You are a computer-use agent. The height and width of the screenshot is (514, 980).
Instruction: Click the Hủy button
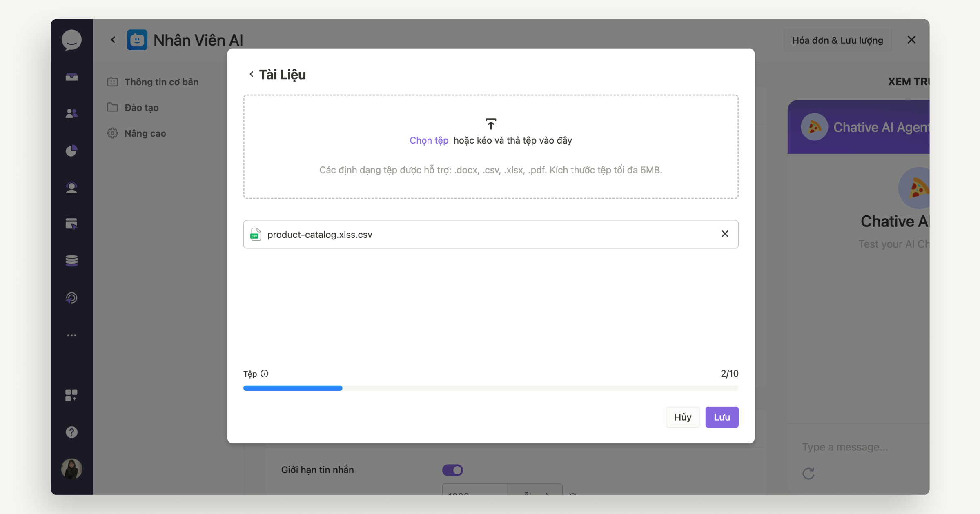[683, 417]
